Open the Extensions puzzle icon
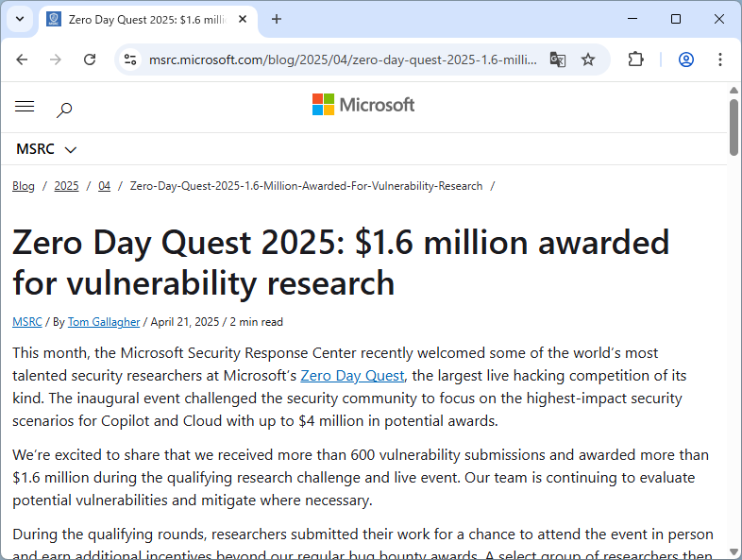Screen dimensions: 742x560 635,59
